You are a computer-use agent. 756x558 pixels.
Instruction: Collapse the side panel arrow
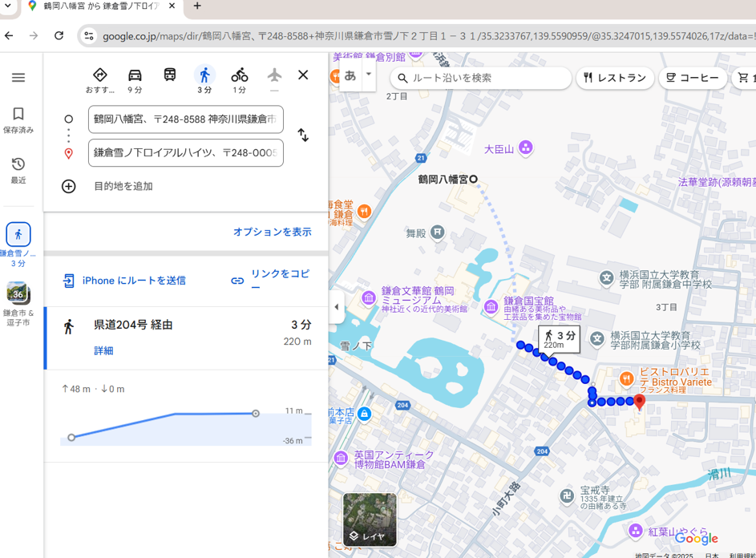(x=337, y=307)
